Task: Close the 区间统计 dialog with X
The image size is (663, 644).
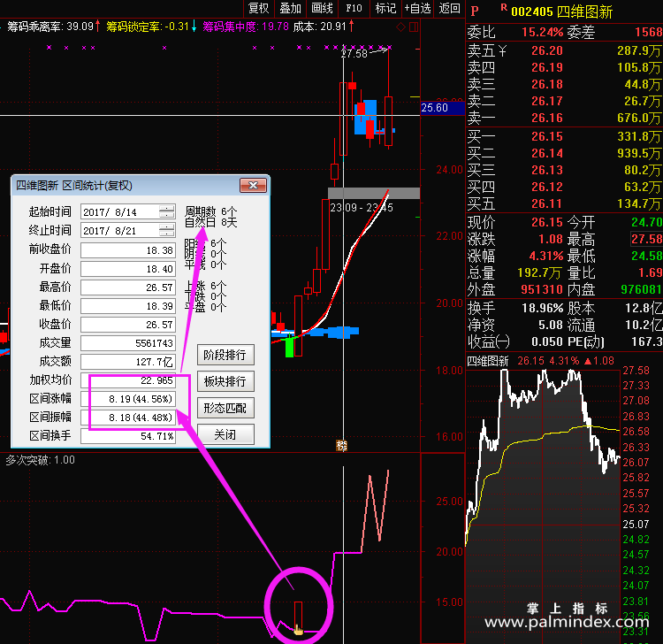Action: tap(254, 186)
